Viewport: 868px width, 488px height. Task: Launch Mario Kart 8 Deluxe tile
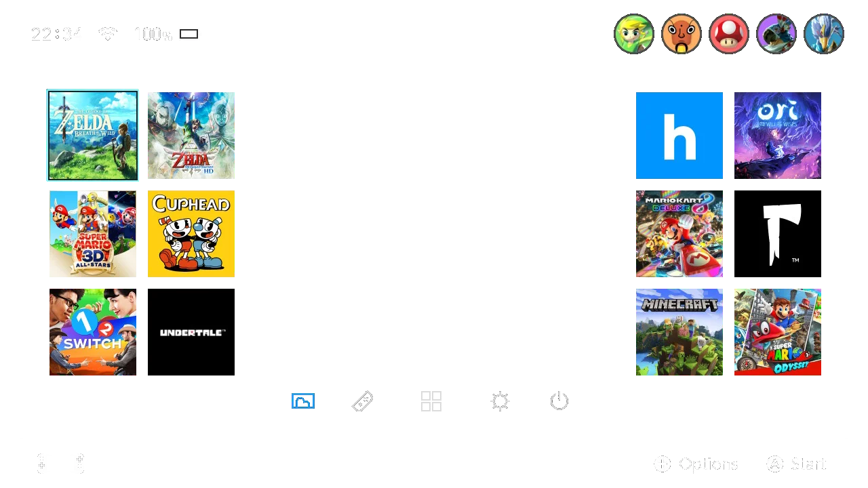tap(679, 234)
